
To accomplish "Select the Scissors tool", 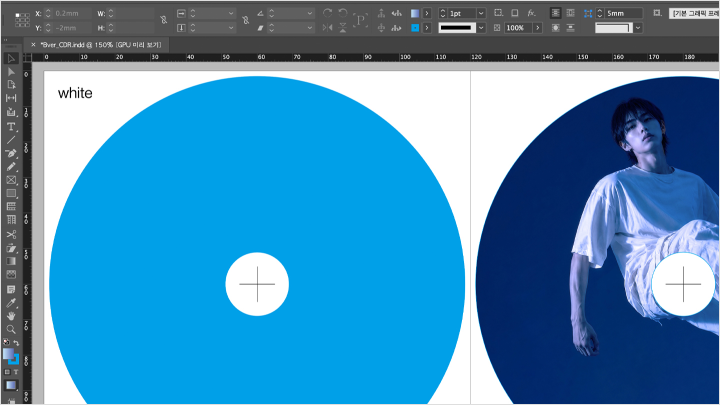I will pyautogui.click(x=11, y=235).
